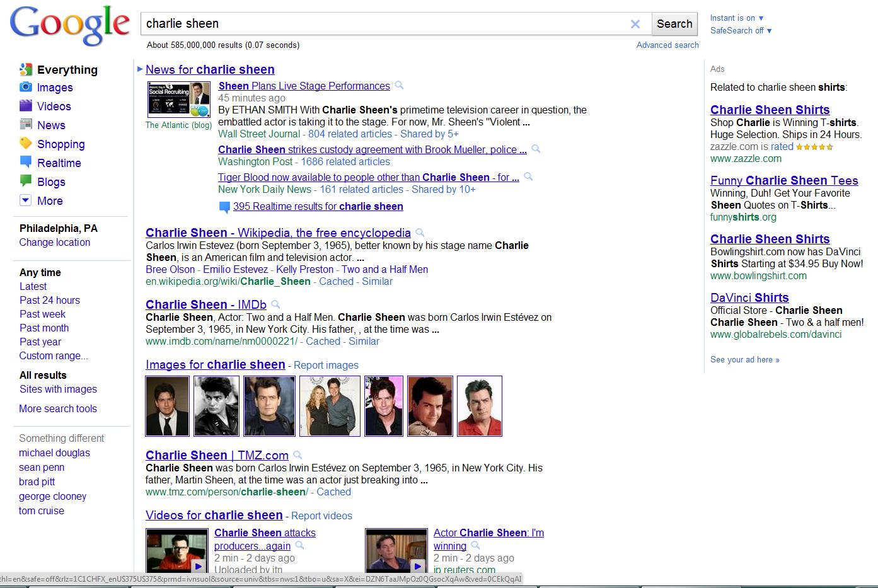Click Cached link under Wikipedia result
878x588 pixels.
tap(336, 281)
